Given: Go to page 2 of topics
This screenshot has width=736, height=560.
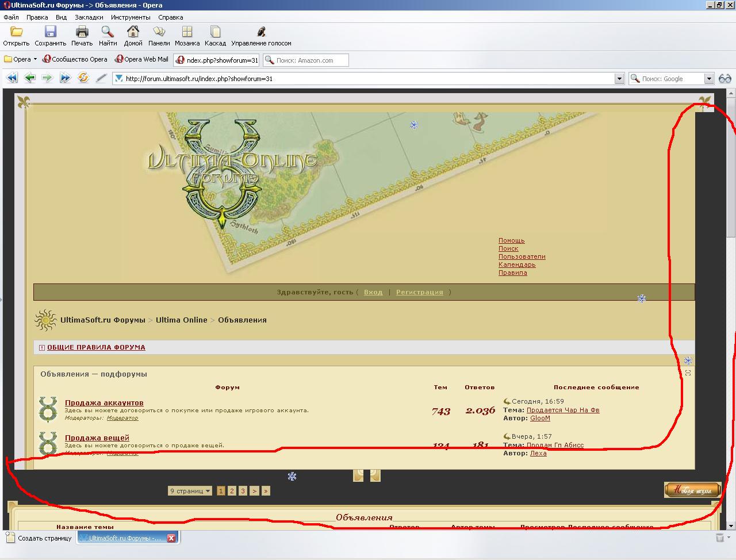Looking at the screenshot, I should coord(232,491).
